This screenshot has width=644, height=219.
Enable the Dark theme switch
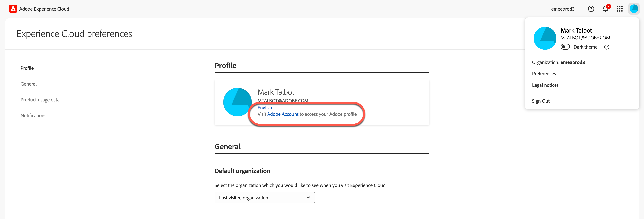coord(565,47)
